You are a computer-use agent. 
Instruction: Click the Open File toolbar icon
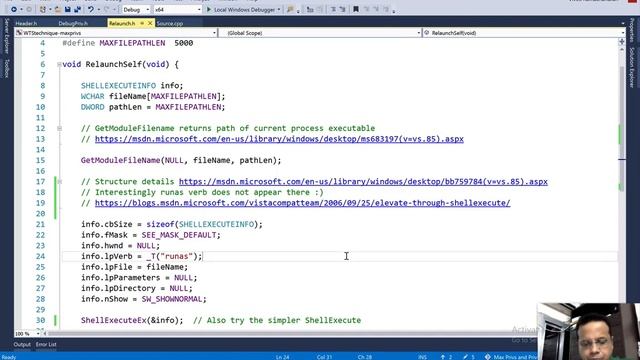(58, 9)
